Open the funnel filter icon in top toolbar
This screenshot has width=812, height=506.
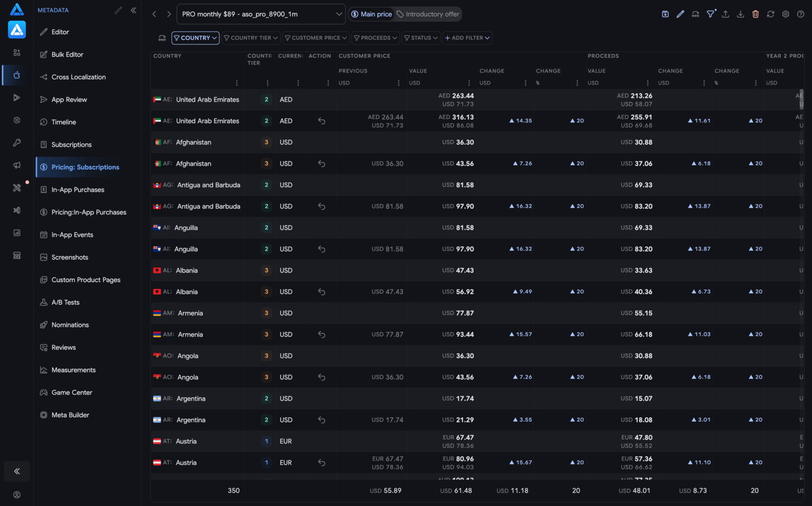711,14
